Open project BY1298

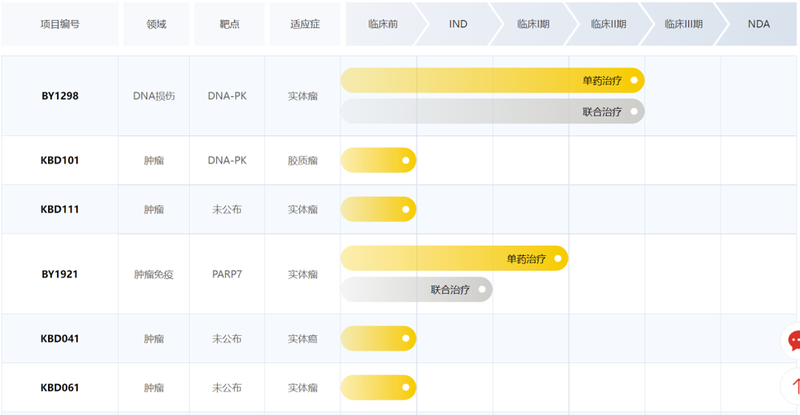[60, 96]
